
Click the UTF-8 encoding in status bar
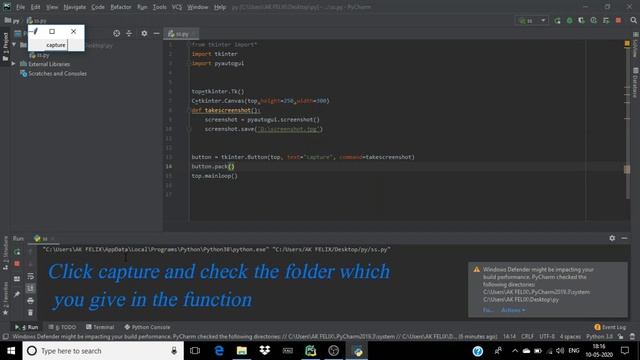(x=547, y=337)
